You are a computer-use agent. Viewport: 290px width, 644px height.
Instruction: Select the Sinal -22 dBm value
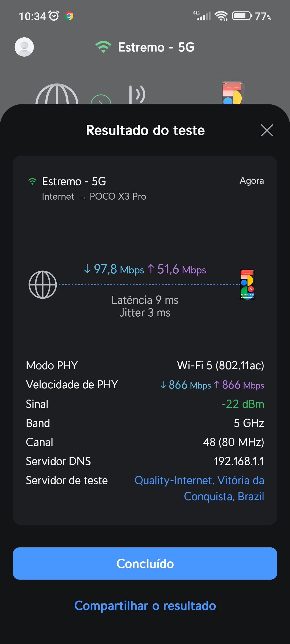pyautogui.click(x=243, y=404)
